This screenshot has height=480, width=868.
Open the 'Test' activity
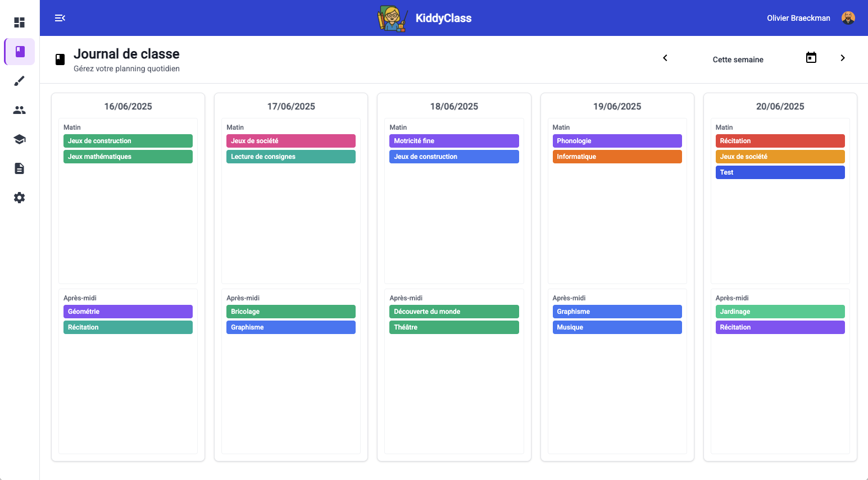pos(780,172)
